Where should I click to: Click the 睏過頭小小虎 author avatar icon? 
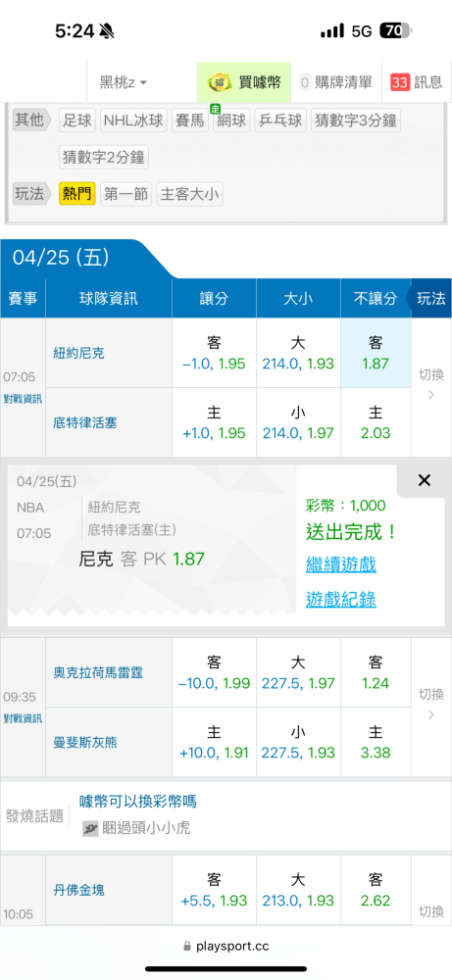point(90,829)
